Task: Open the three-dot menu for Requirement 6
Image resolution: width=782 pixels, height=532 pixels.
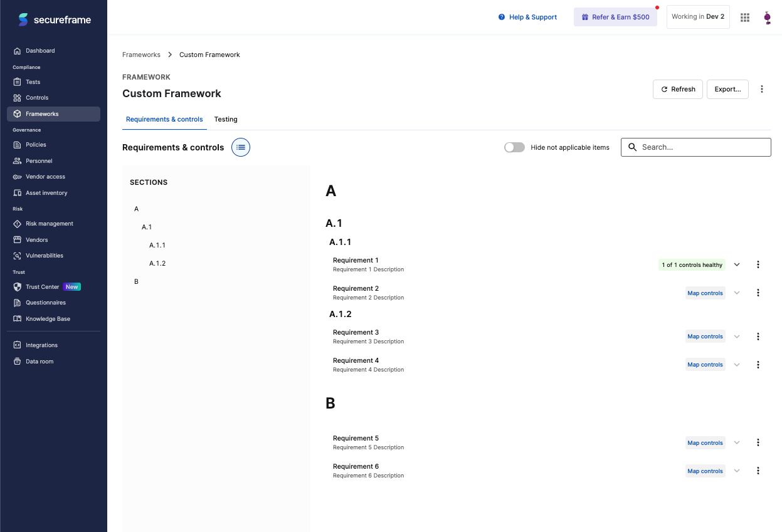Action: coord(758,471)
